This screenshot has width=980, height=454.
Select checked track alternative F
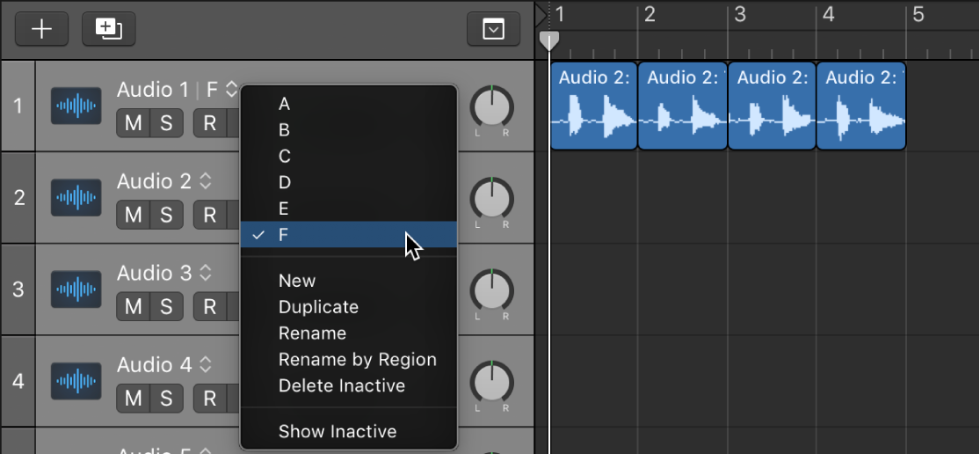tap(349, 235)
